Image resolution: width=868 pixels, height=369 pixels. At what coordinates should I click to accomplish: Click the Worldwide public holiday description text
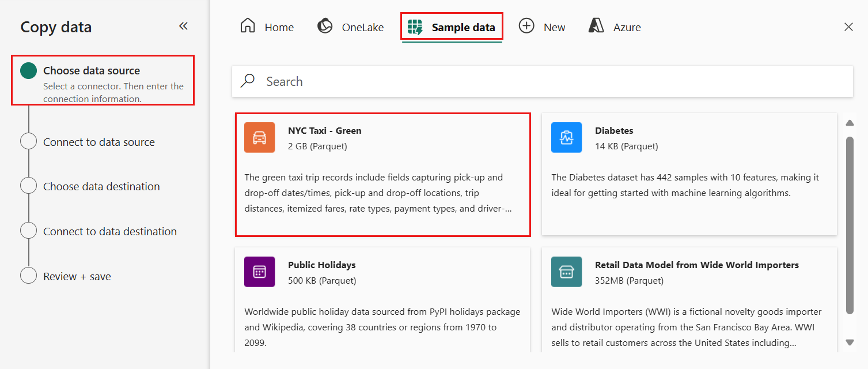[x=382, y=327]
